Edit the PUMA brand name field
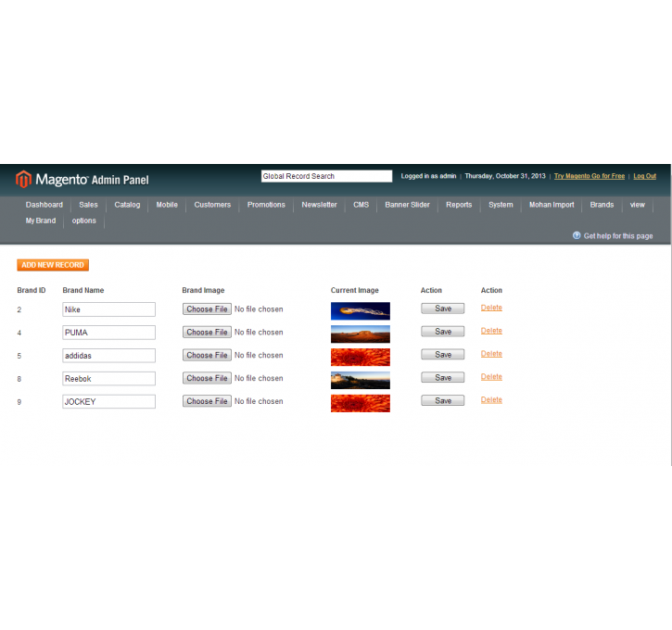 [x=108, y=333]
